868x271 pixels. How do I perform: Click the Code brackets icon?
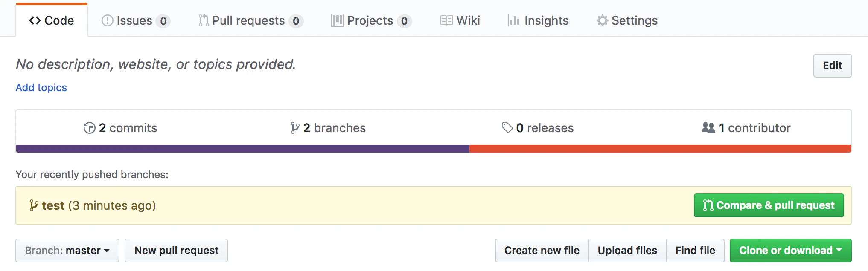point(35,20)
